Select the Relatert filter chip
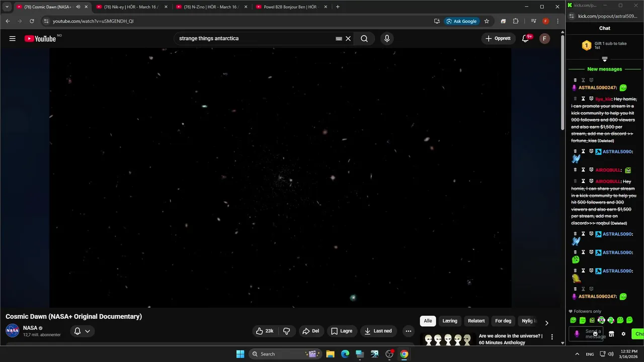 point(476,321)
